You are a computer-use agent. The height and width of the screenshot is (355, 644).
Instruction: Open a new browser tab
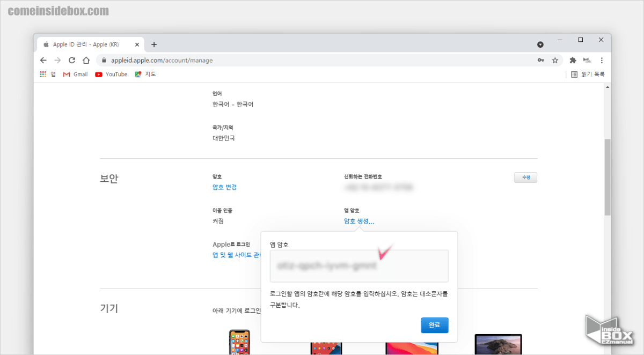click(x=154, y=45)
